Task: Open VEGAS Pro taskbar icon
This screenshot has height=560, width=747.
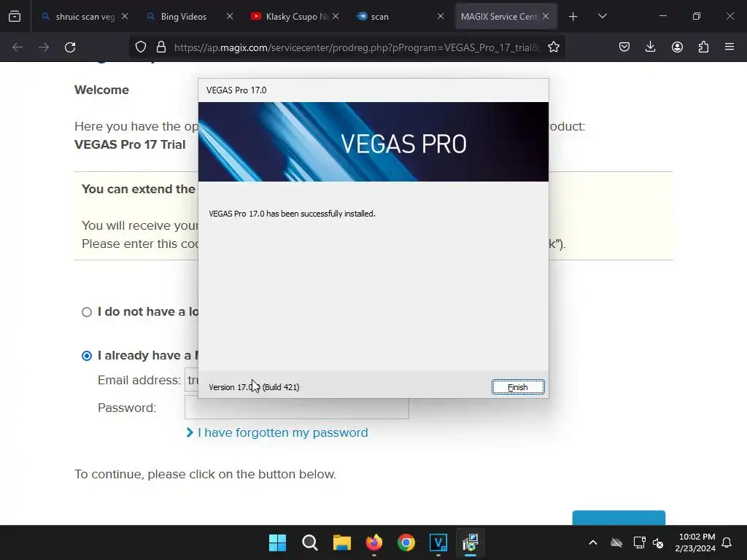Action: point(438,542)
